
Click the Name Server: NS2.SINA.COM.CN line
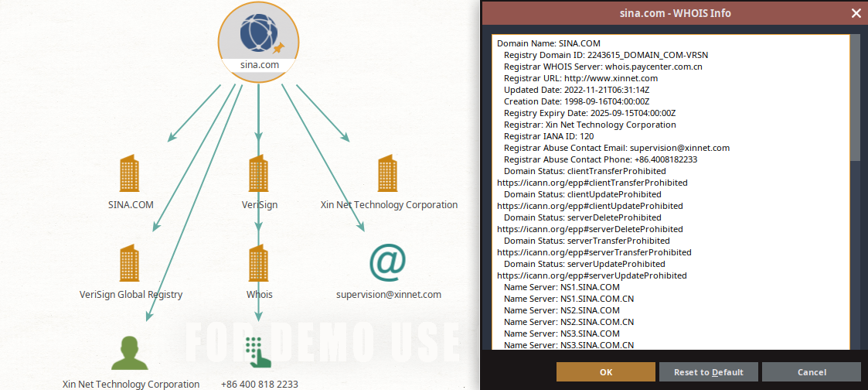(x=569, y=322)
